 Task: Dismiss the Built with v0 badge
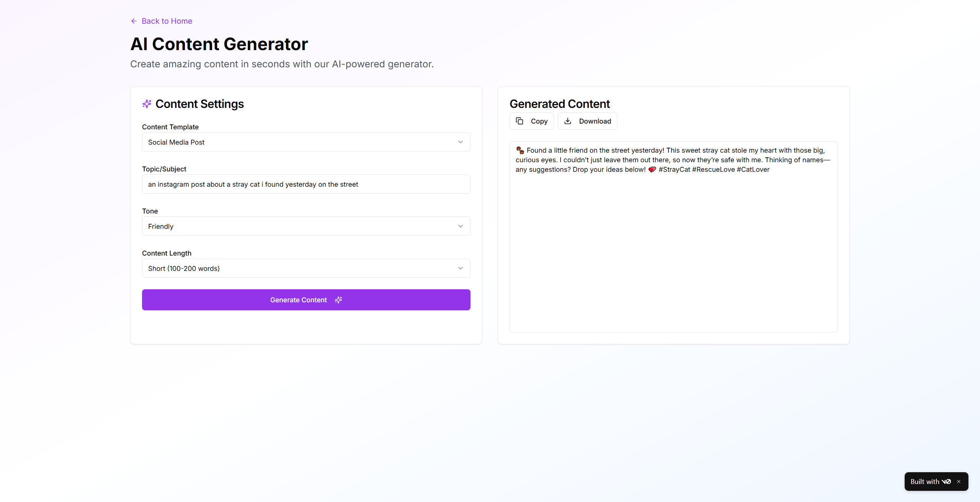pyautogui.click(x=959, y=482)
